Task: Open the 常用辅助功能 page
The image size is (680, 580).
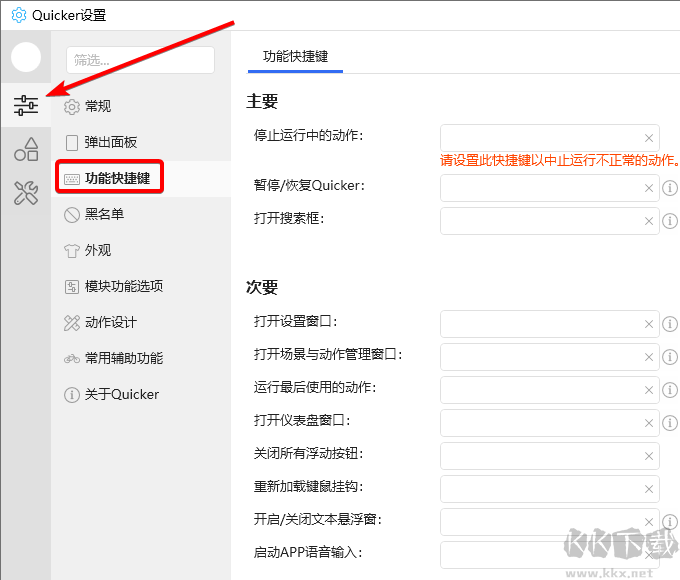Action: (141, 358)
